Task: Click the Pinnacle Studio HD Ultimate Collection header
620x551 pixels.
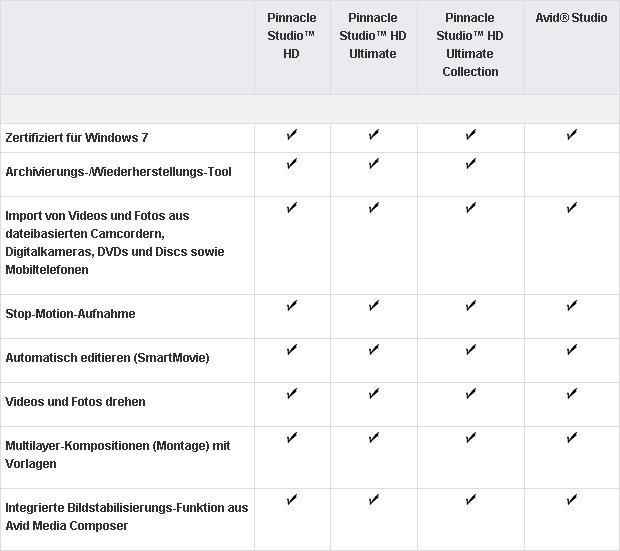Action: (470, 45)
